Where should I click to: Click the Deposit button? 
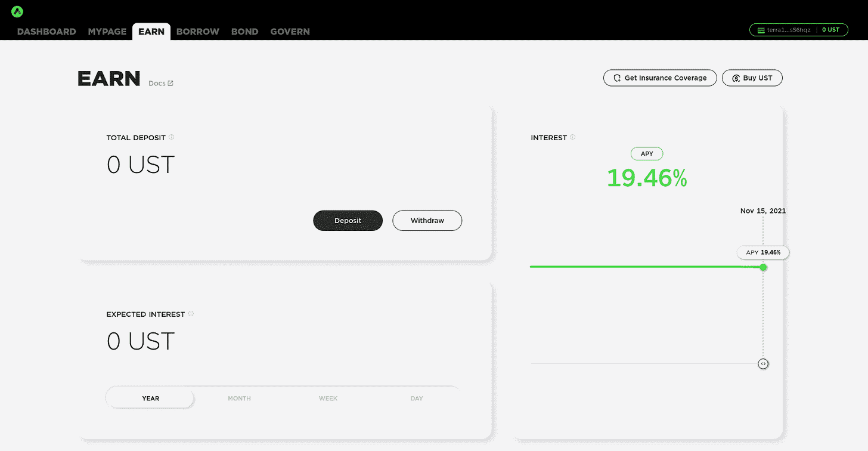[348, 221]
